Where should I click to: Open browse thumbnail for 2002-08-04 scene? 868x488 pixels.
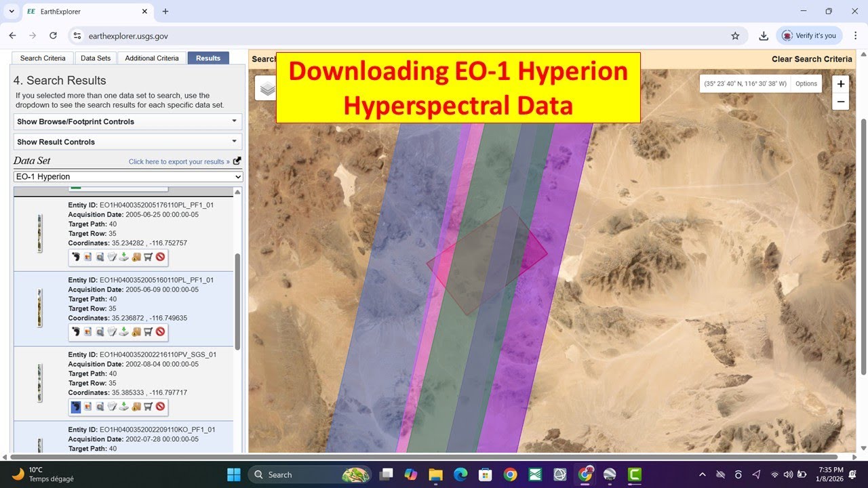[x=39, y=383]
